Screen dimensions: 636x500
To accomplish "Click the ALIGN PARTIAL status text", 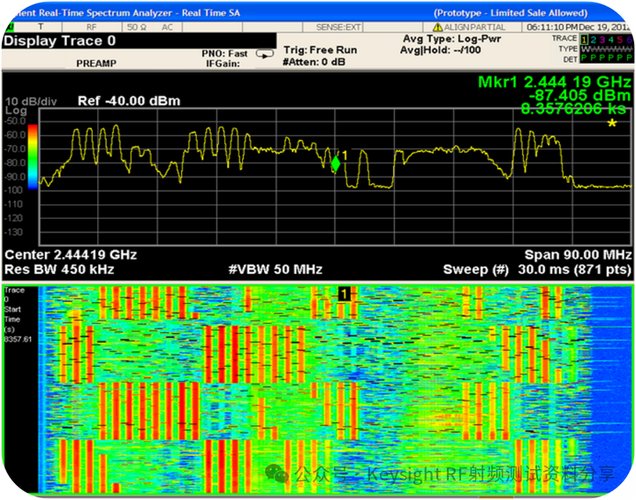I will 475,27.
